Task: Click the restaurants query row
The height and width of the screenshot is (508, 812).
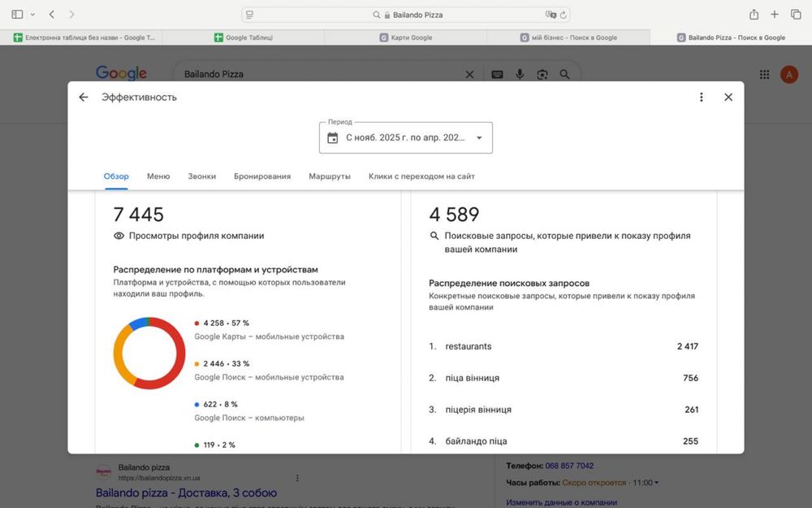Action: pos(564,346)
